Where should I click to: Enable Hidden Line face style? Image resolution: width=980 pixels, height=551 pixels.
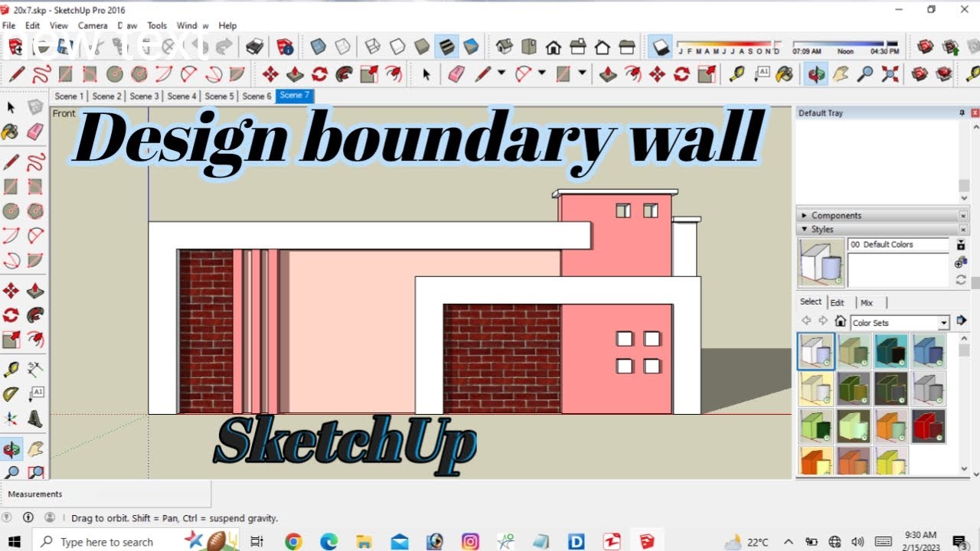397,47
